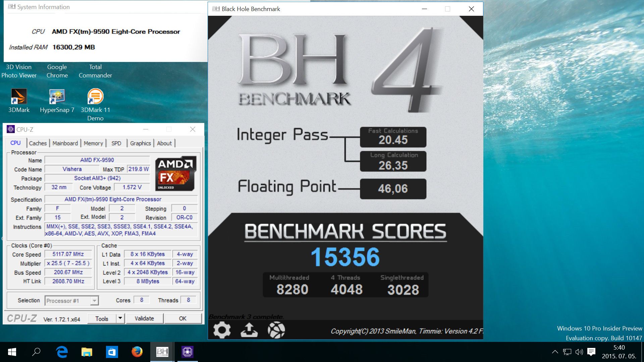Click the Code Name field Vishera
644x362 pixels.
[72, 169]
